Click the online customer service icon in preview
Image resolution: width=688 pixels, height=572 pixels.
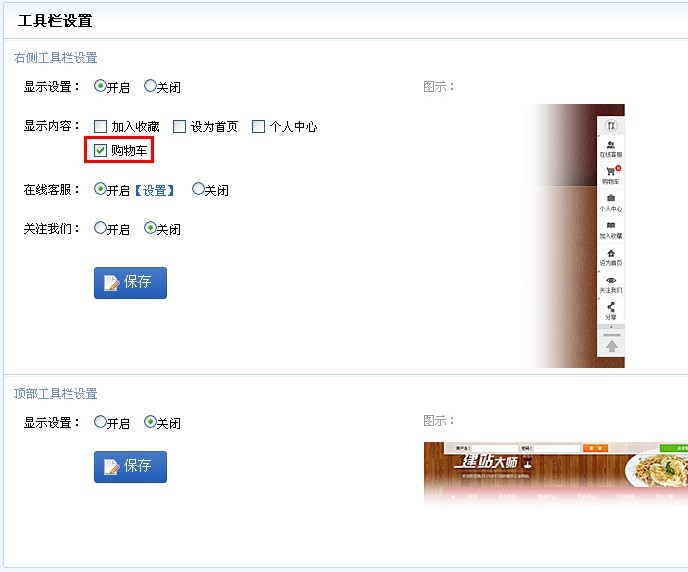tap(611, 145)
